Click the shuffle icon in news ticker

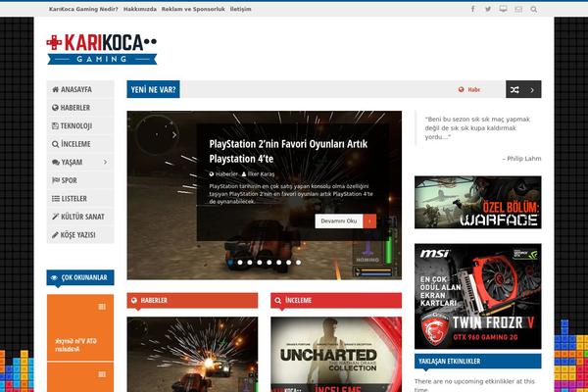[514, 89]
